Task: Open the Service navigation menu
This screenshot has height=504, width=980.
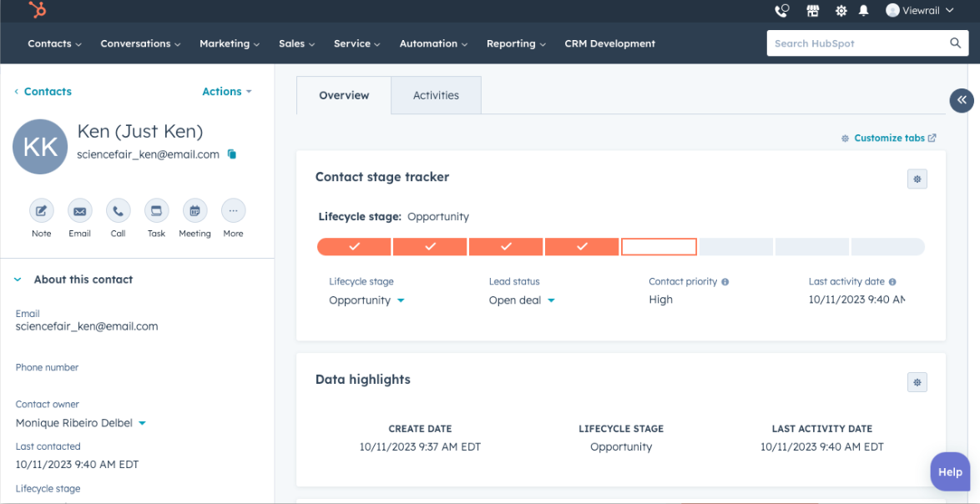Action: click(357, 43)
